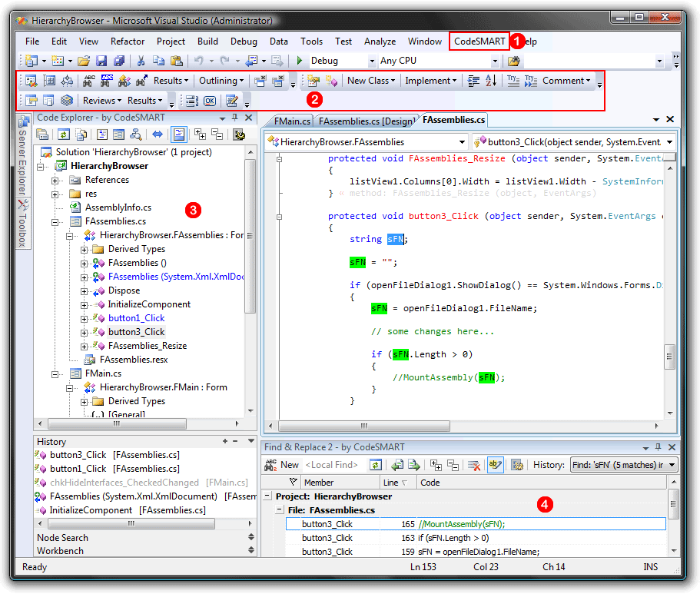The image size is (700, 594).
Task: Click Expand All icon in Code Explorer toolbar
Action: (x=200, y=134)
